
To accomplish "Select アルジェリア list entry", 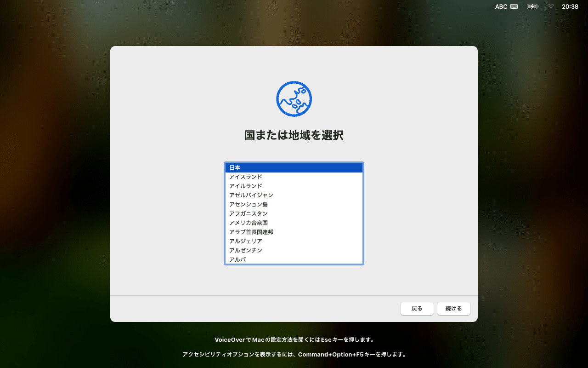I will (294, 241).
